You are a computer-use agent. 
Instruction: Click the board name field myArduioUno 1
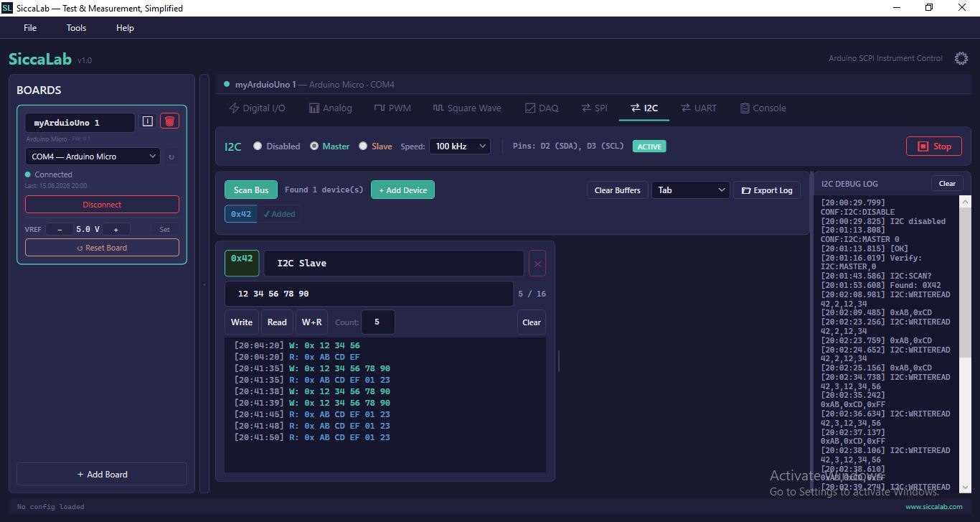(x=80, y=123)
